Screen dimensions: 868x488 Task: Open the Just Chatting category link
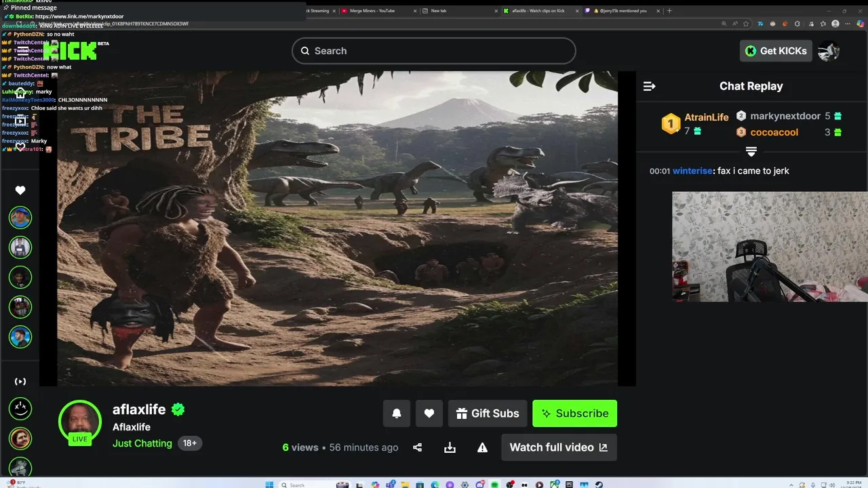(x=142, y=443)
